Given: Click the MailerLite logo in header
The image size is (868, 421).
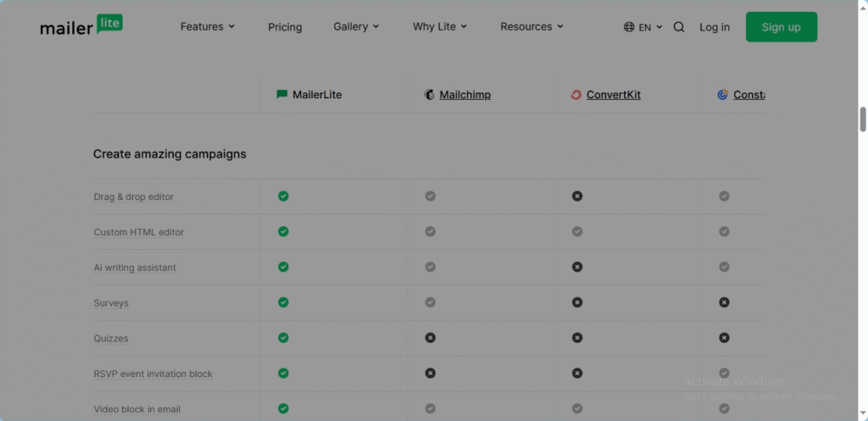Looking at the screenshot, I should [x=81, y=25].
